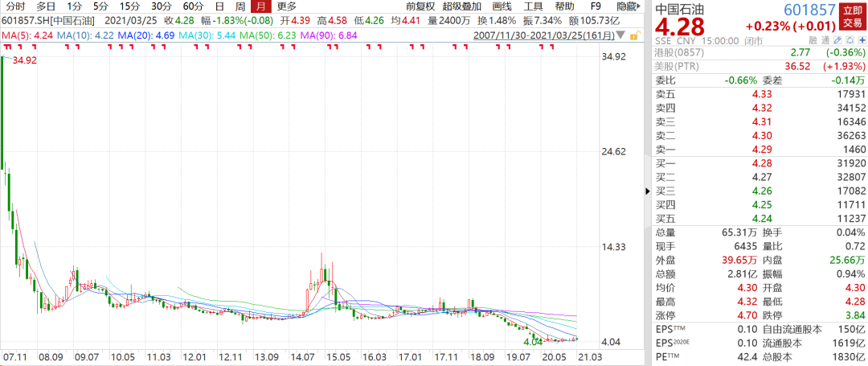Open the 美股(PTR) quote row

coord(760,66)
